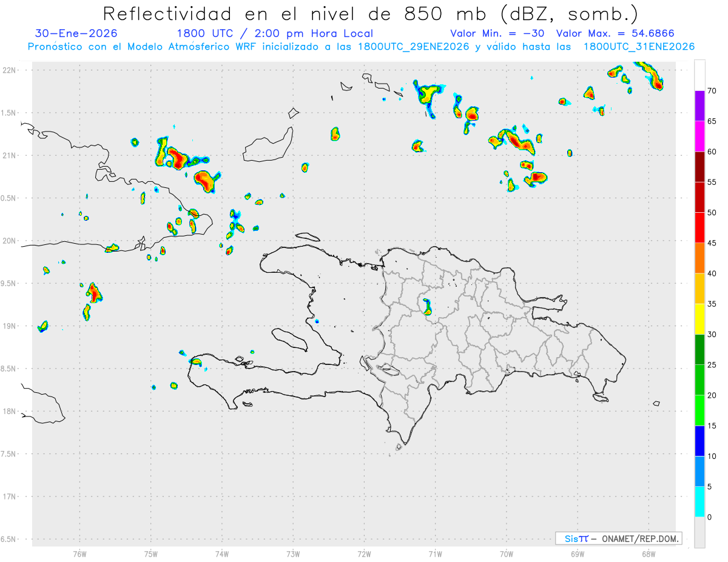Click the '55' colorbar tick label
Viewport: 728px width, 562px height.
click(712, 182)
